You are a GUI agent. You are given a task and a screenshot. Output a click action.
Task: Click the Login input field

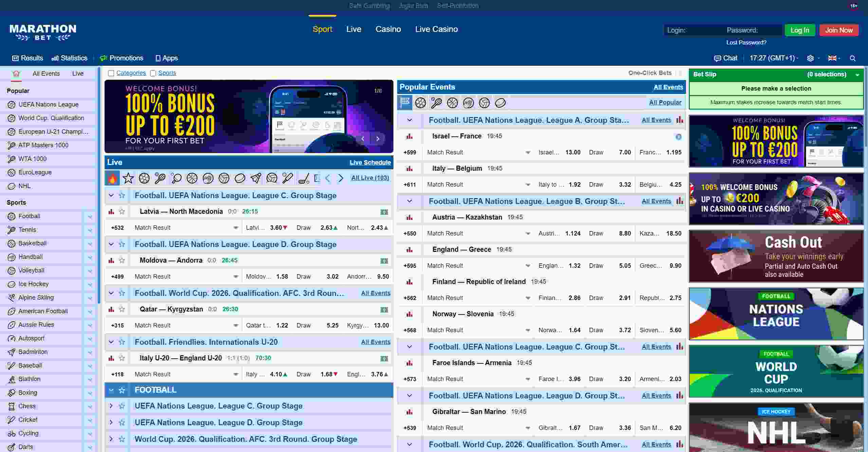(x=694, y=30)
